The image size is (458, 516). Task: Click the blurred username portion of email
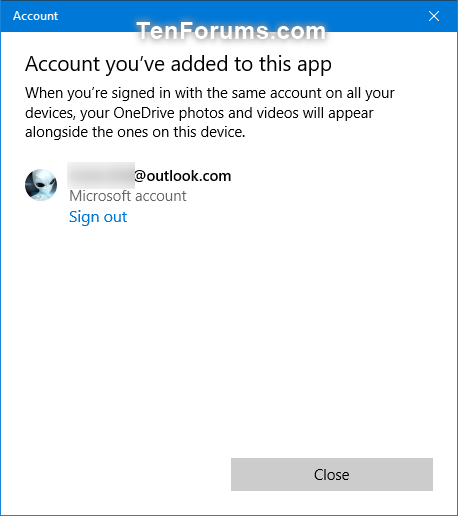pyautogui.click(x=101, y=175)
